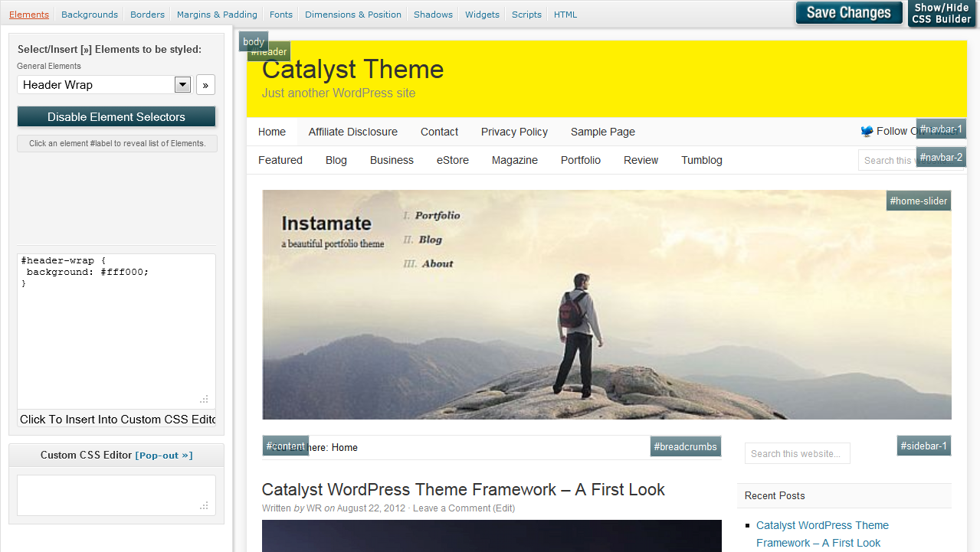Open the recent post link in sidebar

point(822,534)
